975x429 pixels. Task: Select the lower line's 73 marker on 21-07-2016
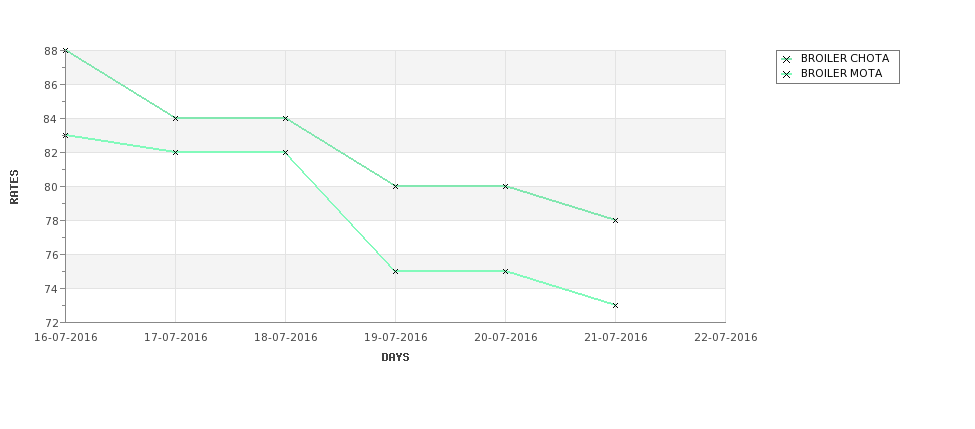coord(616,305)
